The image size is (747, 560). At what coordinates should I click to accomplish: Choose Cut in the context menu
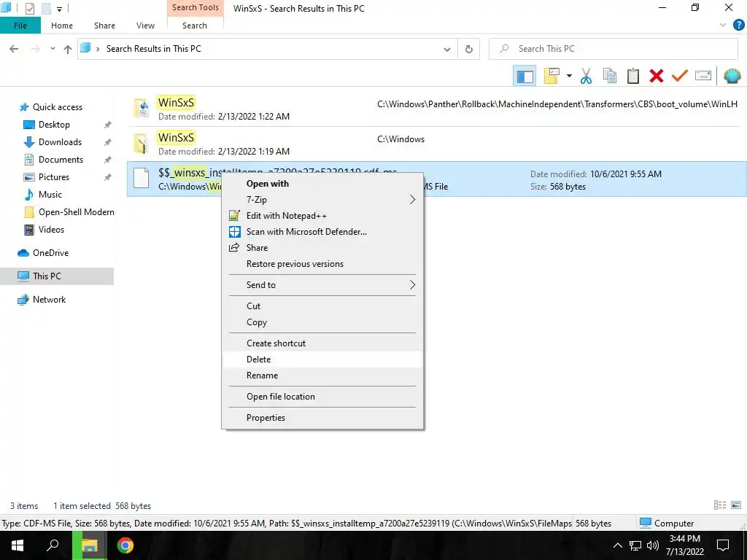[x=322, y=306]
